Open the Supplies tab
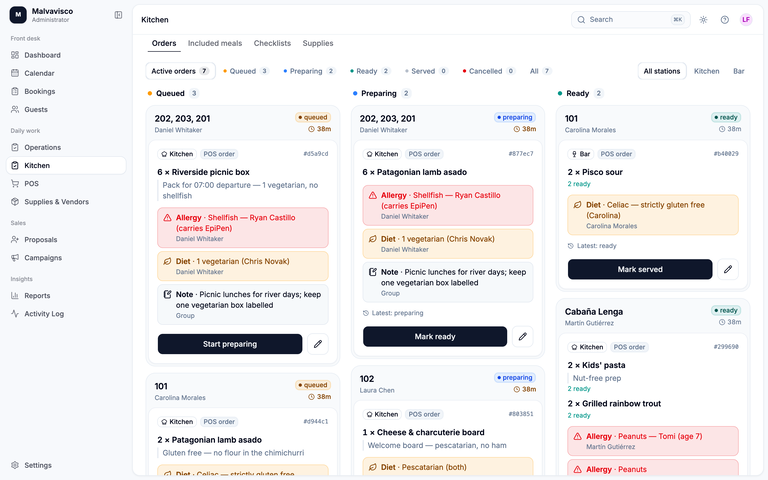768x480 pixels. tap(318, 43)
